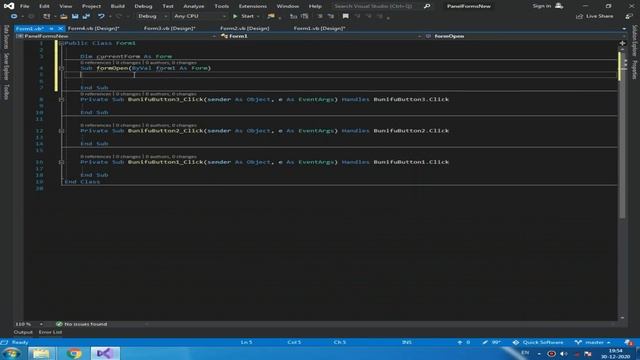Open the Extensions menu
This screenshot has width=640, height=360.
pyautogui.click(x=253, y=6)
